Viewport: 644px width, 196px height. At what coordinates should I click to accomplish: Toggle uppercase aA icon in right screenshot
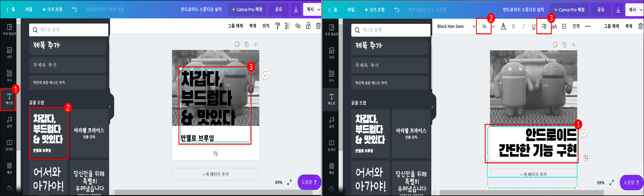click(554, 26)
